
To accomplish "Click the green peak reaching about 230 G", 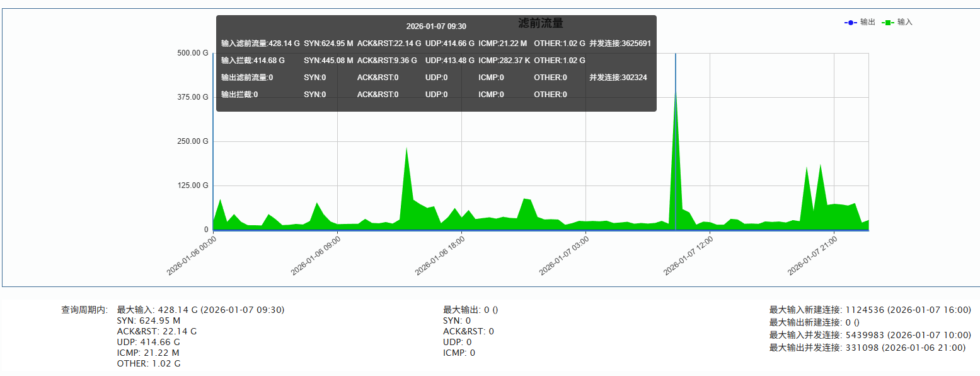I will [x=406, y=151].
